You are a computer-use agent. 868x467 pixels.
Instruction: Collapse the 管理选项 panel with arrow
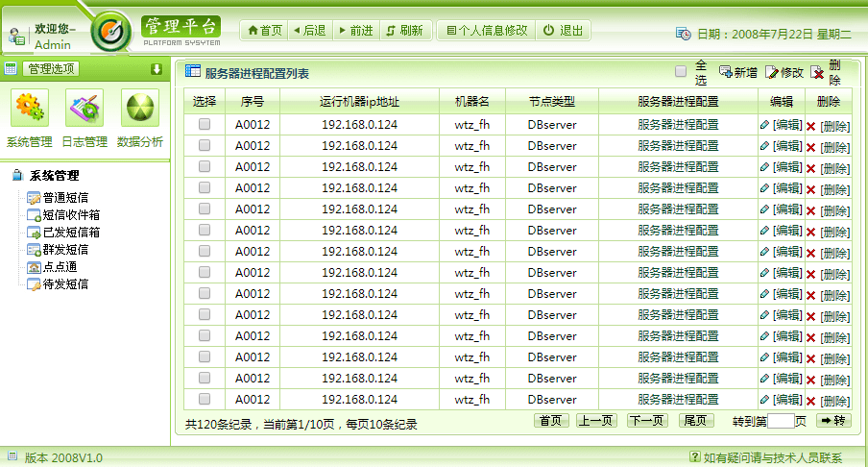157,68
